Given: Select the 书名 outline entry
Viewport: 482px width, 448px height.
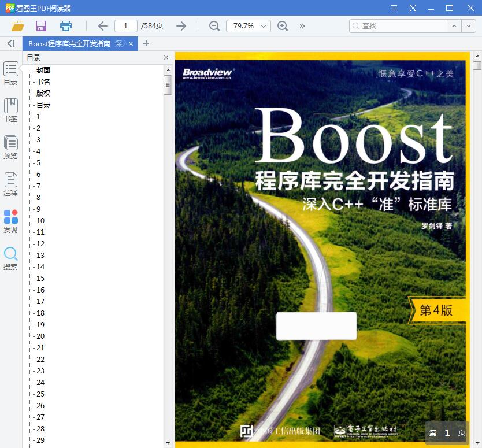Looking at the screenshot, I should [x=43, y=82].
